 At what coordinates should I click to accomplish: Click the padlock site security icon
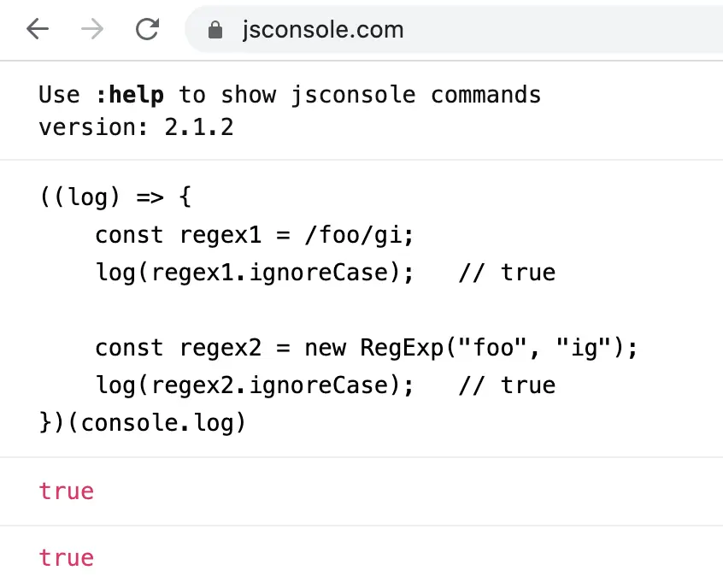coord(215,31)
